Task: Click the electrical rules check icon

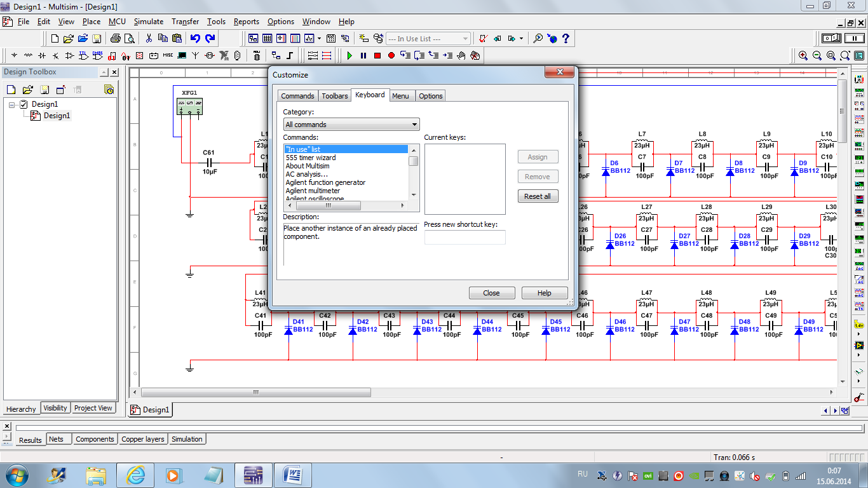Action: (x=483, y=38)
